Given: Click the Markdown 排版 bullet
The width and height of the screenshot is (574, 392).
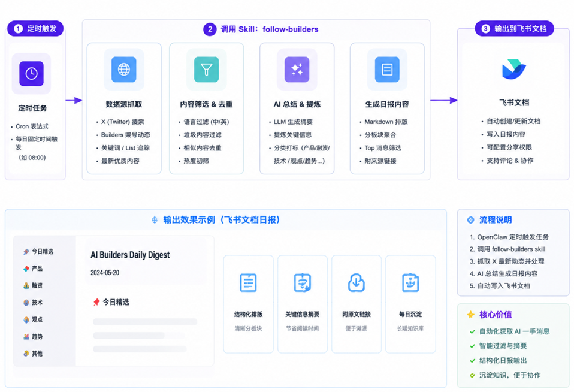Looking at the screenshot, I should click(386, 122).
